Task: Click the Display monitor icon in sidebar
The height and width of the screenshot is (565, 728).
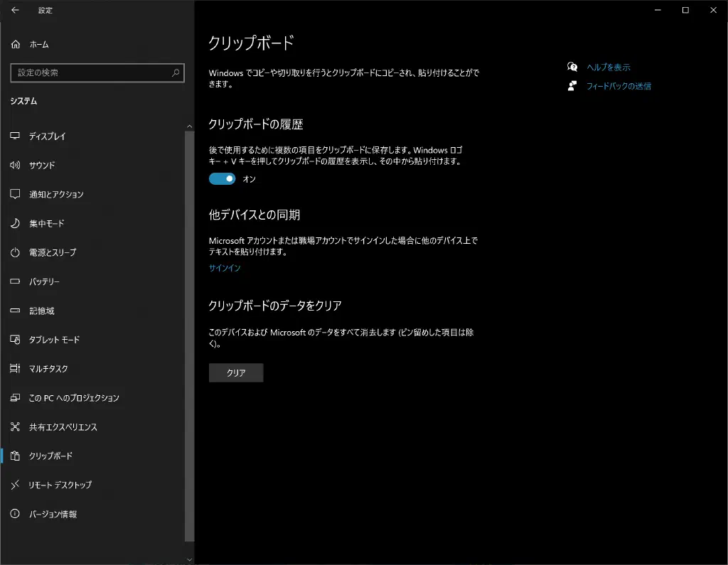Action: [x=15, y=136]
